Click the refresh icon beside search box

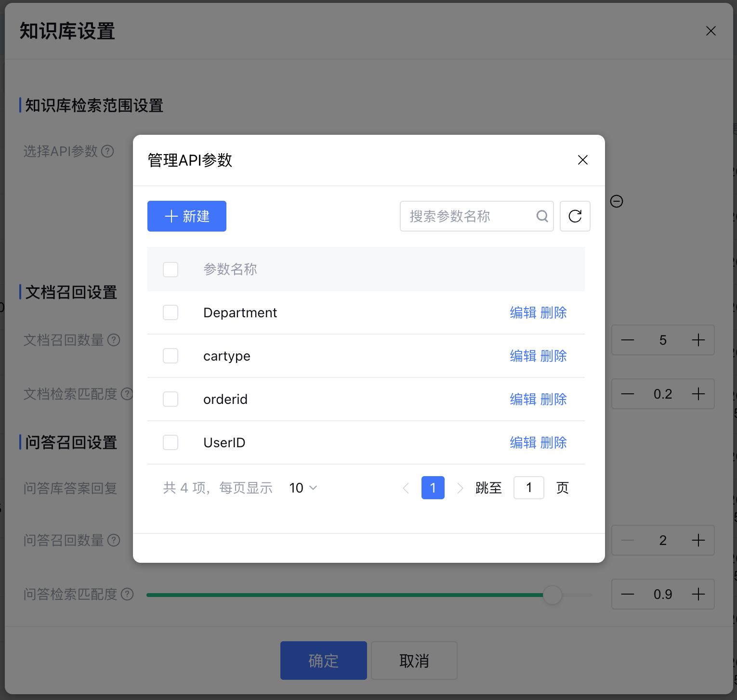click(x=575, y=216)
